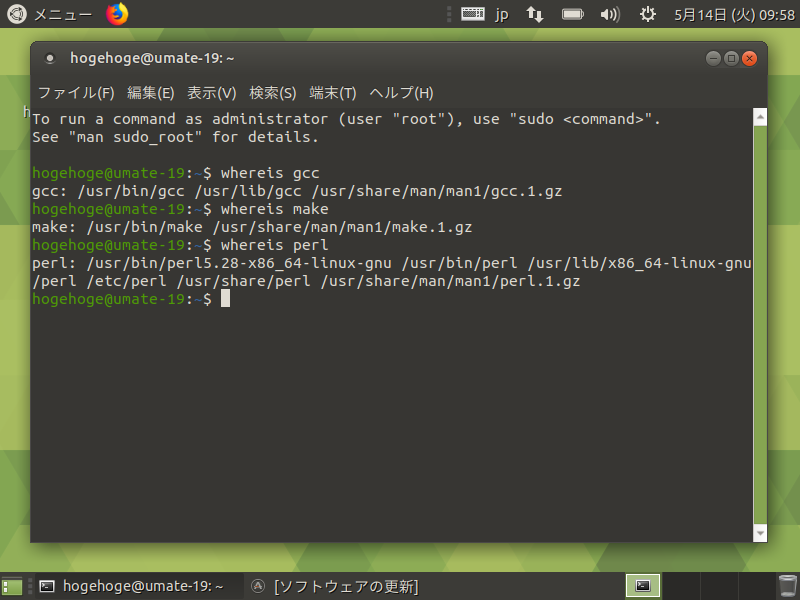Click the /usr/share/man/man1/perl.1.gz path

click(x=451, y=282)
